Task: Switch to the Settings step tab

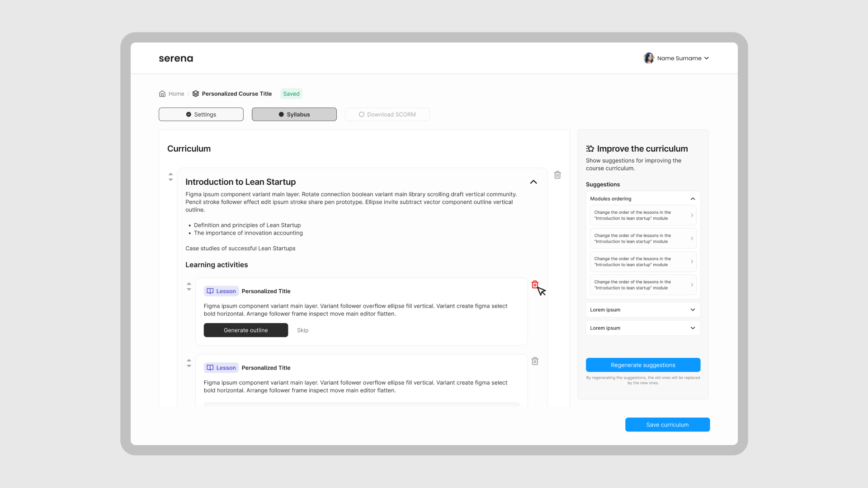Action: 201,114
